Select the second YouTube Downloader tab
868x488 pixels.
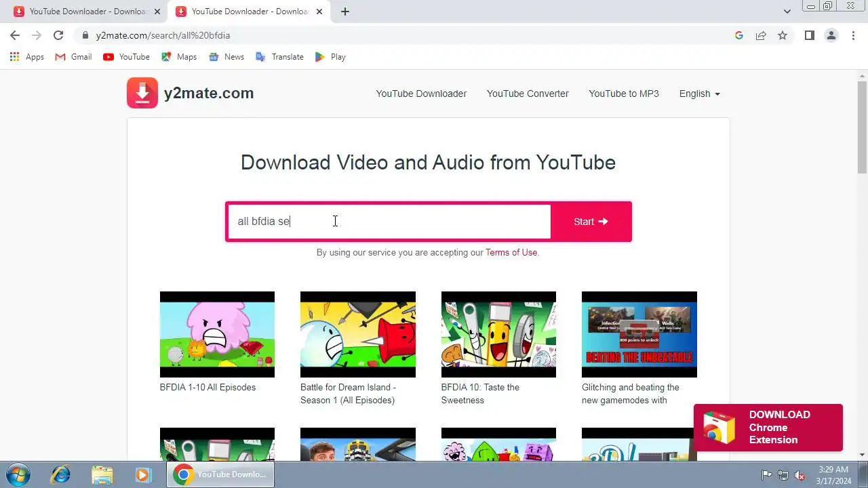point(248,12)
